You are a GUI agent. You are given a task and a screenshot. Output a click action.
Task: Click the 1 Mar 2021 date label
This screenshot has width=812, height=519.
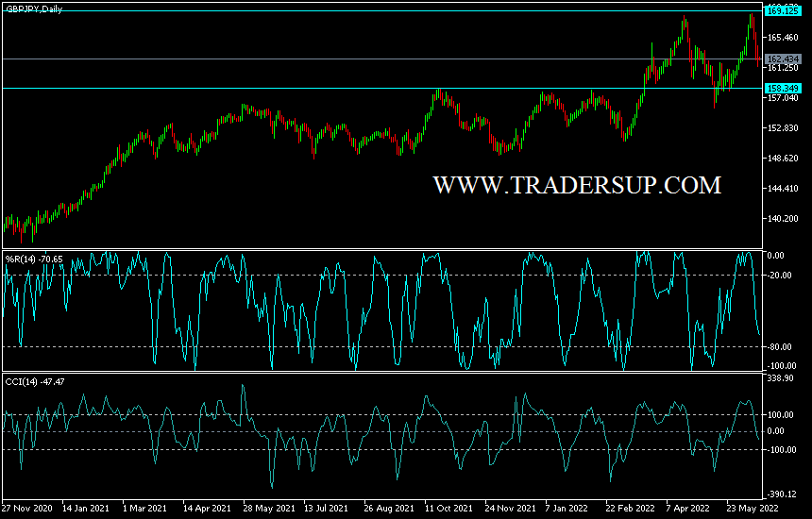(x=144, y=508)
